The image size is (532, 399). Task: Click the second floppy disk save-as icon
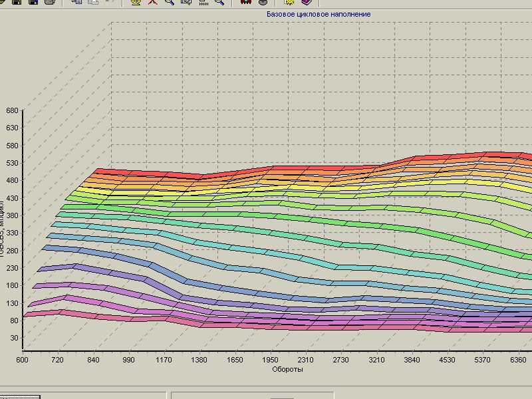pyautogui.click(x=33, y=2)
